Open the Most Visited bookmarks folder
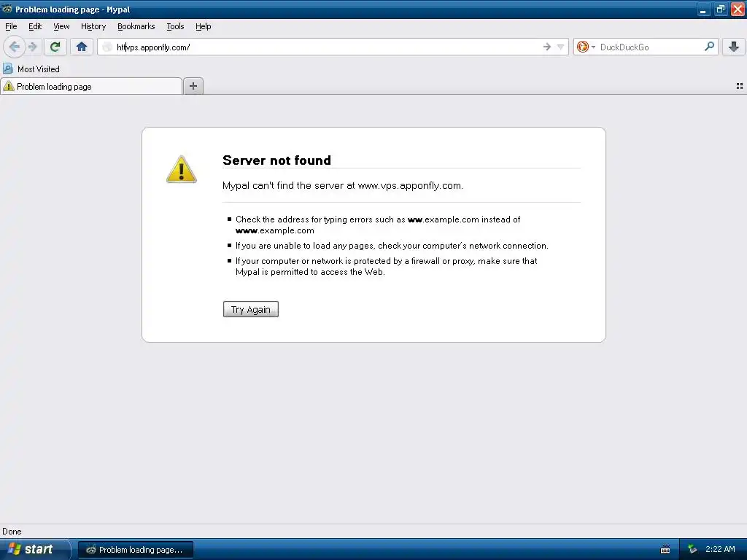 click(x=31, y=69)
